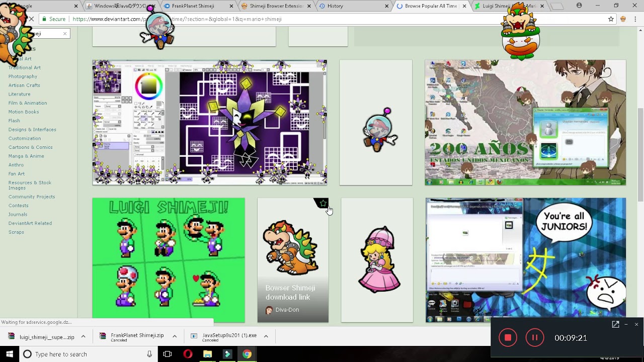Switch to Chrome on the taskbar

pyautogui.click(x=247, y=354)
